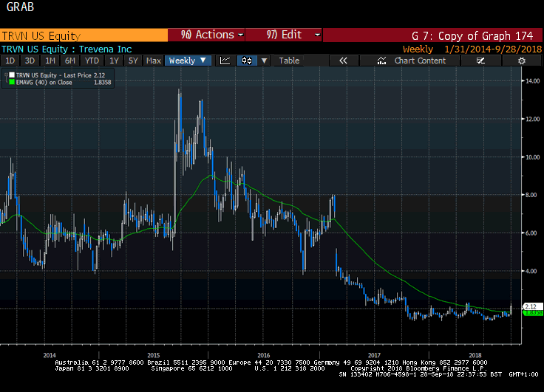Click the 2.12 last price tag
The image size is (544, 392).
531,306
